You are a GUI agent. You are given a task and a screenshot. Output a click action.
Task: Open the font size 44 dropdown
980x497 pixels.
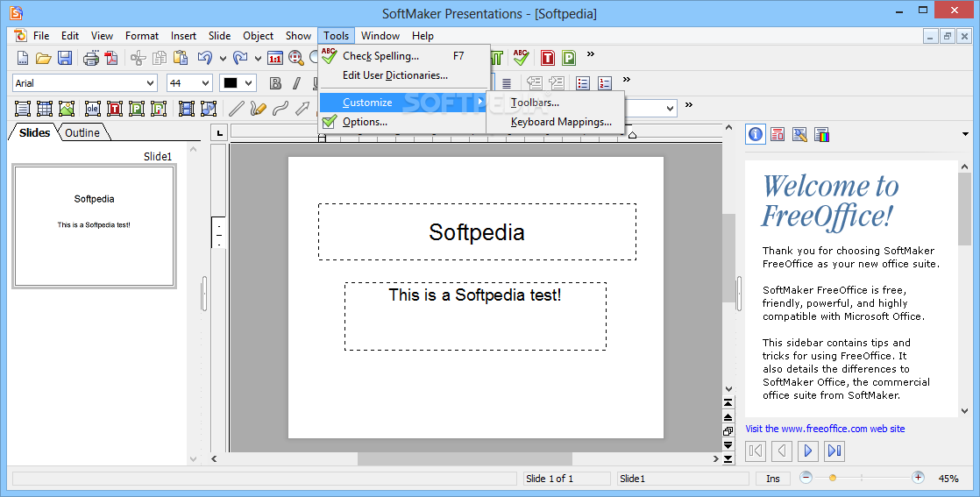(x=205, y=83)
